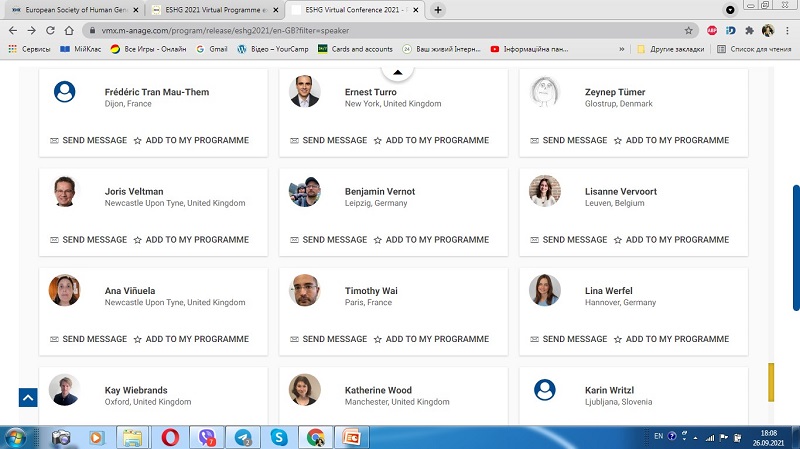Image resolution: width=800 pixels, height=449 pixels.
Task: Click envelope icon on Joris Veltman's card
Action: pyautogui.click(x=54, y=240)
